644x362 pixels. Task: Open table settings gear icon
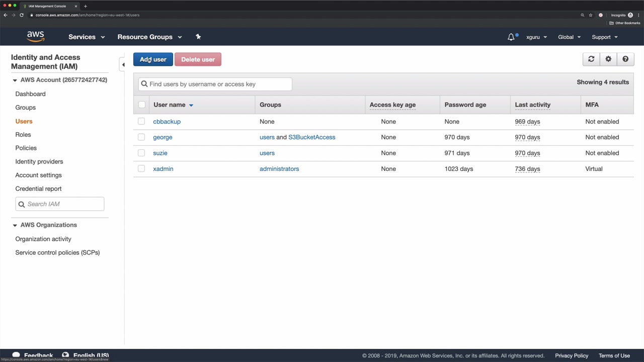(x=608, y=59)
